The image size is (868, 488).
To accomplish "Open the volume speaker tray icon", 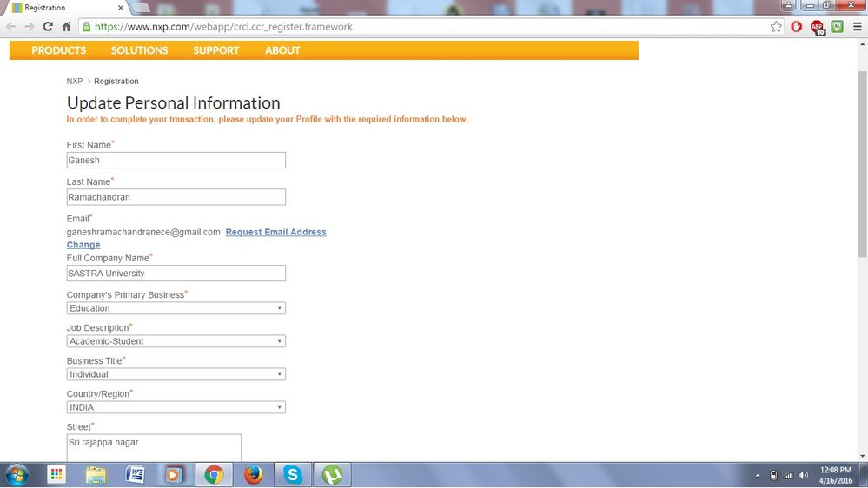I will click(804, 475).
